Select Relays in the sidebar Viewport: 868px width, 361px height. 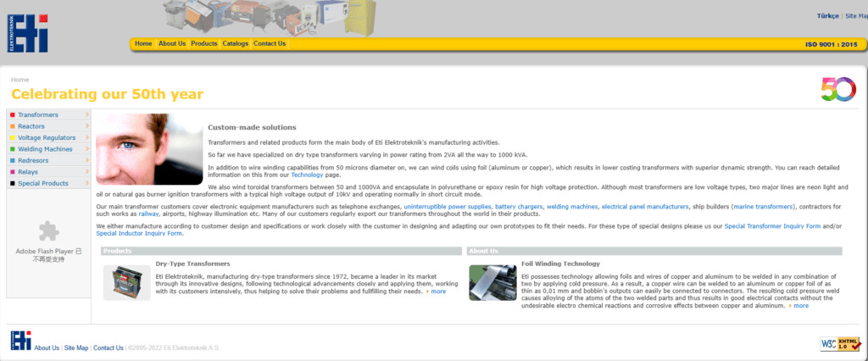28,172
